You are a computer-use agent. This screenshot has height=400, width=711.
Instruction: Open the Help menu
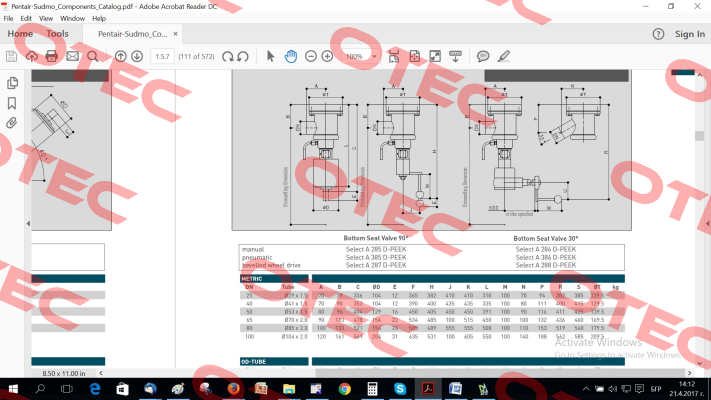[x=99, y=19]
